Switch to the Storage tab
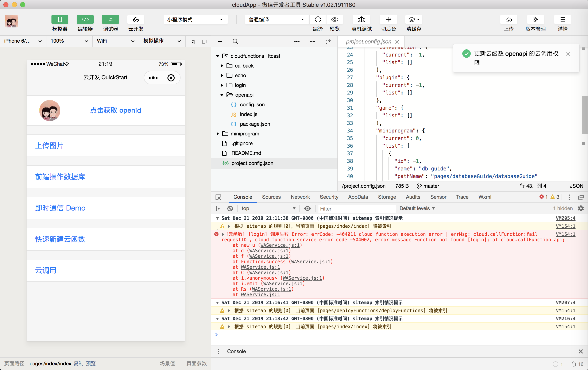The image size is (588, 370). 387,197
